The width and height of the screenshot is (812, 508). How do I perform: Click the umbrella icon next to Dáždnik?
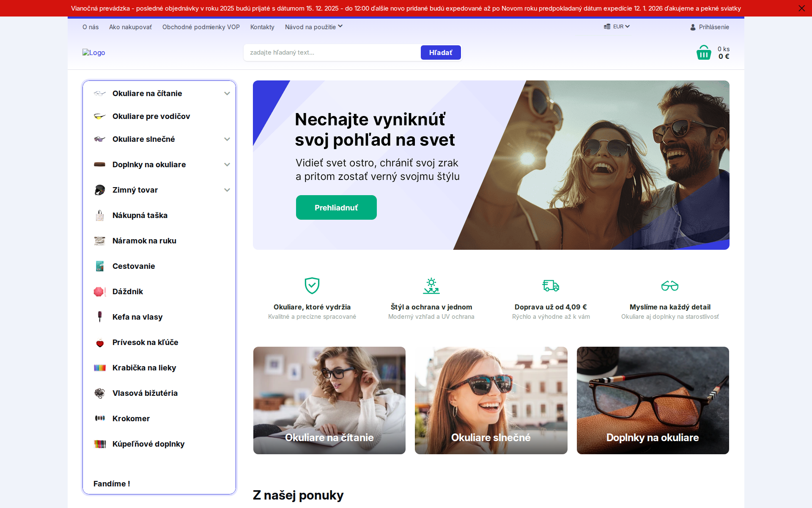100,291
